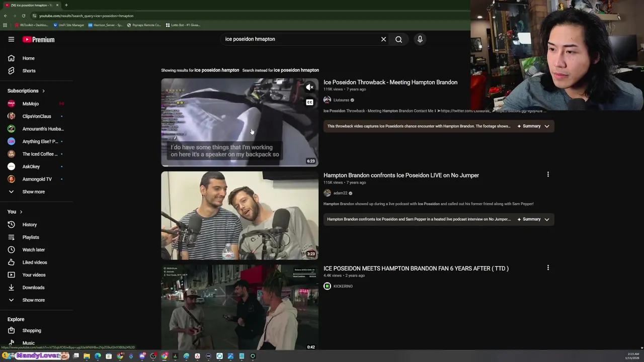Start voice search with the microphone
Image resolution: width=644 pixels, height=362 pixels.
[x=420, y=39]
